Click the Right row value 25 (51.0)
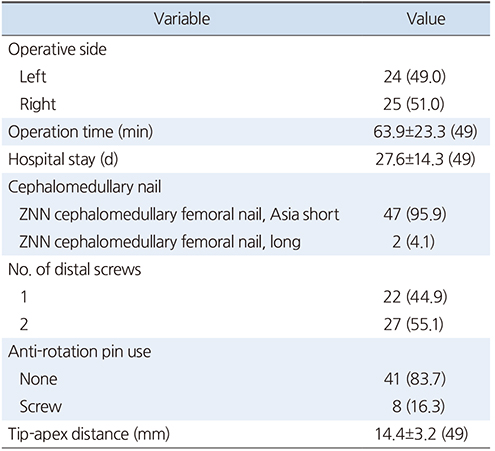495x451 pixels. tap(414, 104)
